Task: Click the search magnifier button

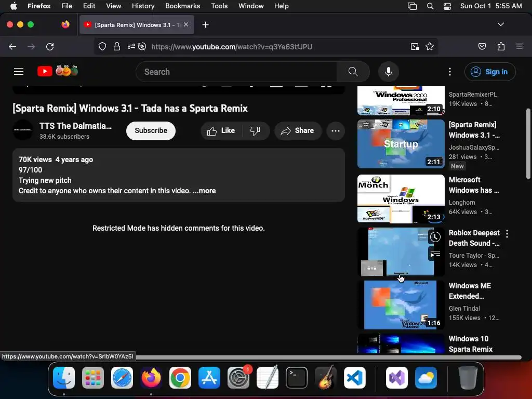Action: (x=353, y=72)
